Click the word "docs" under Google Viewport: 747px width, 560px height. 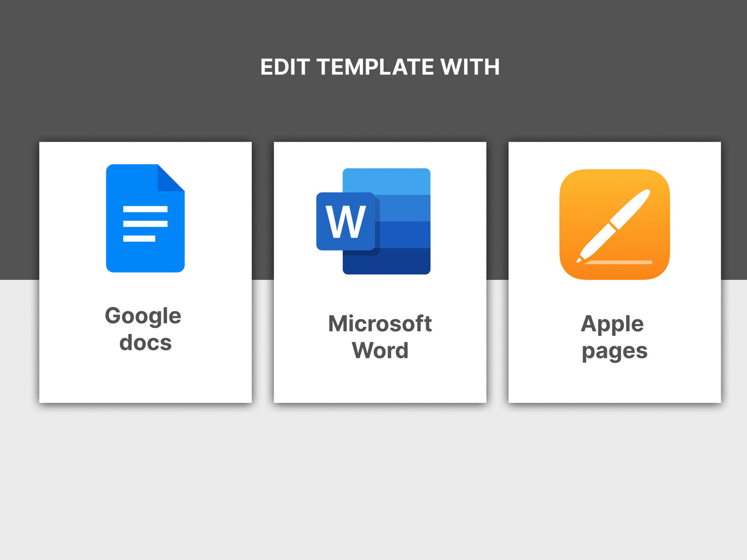(x=145, y=343)
